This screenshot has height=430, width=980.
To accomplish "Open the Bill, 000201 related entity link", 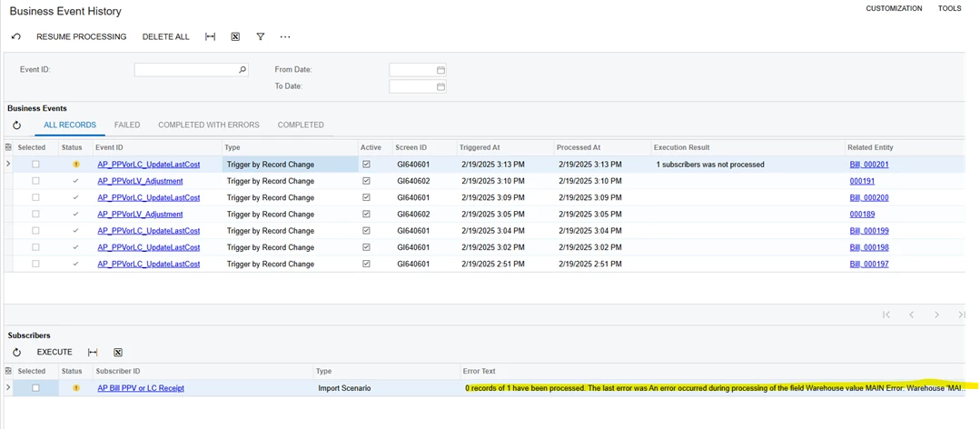I will [869, 165].
